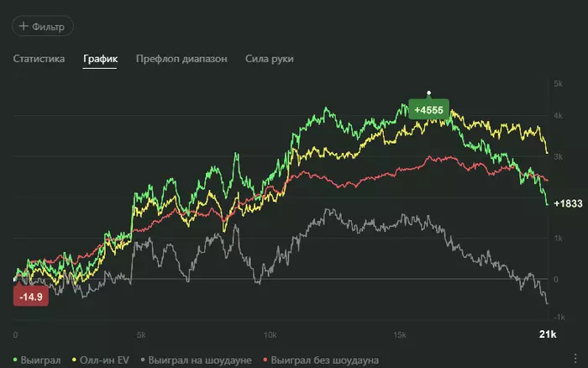Select the График tab

(x=101, y=59)
